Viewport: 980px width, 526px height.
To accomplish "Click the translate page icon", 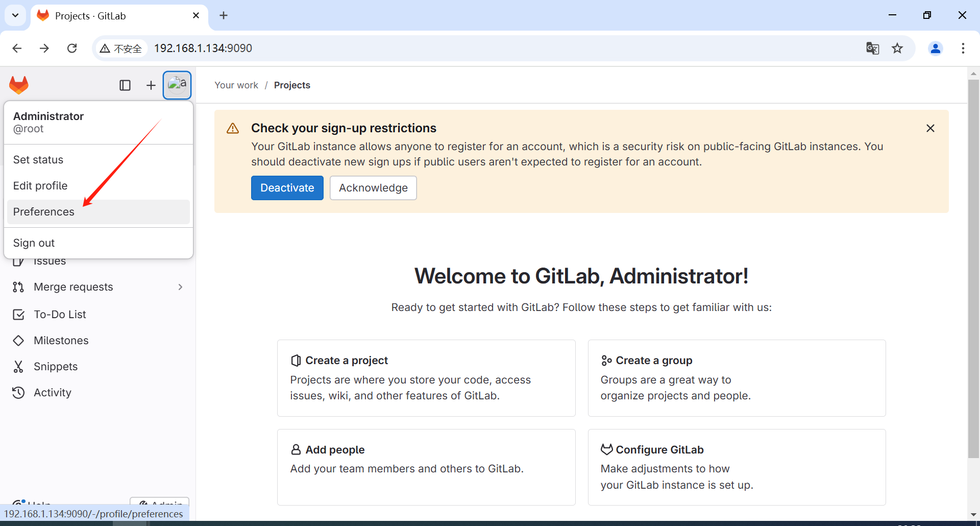I will (872, 48).
